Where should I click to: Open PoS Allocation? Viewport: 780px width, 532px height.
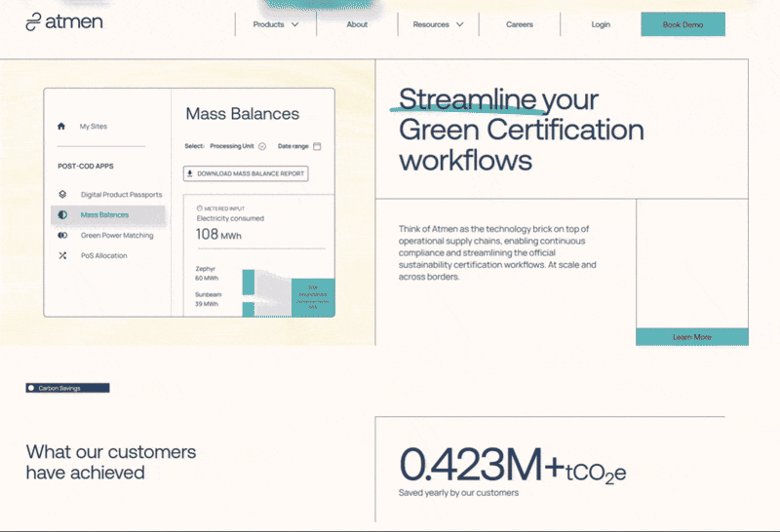[104, 255]
